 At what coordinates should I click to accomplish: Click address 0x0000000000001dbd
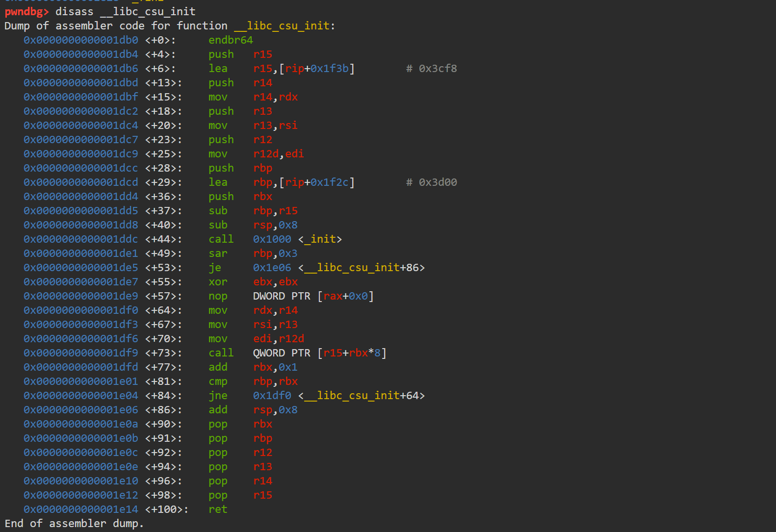pyautogui.click(x=81, y=82)
